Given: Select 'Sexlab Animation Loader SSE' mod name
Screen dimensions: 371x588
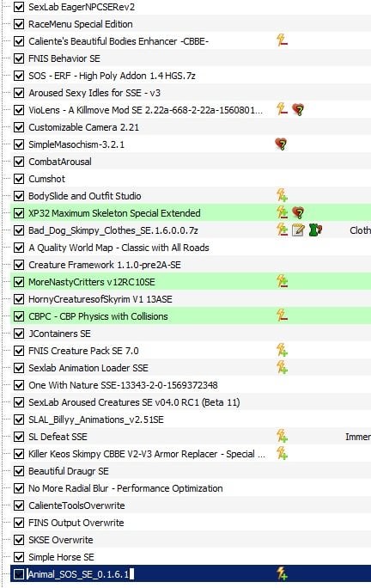Looking at the screenshot, I should tap(88, 368).
